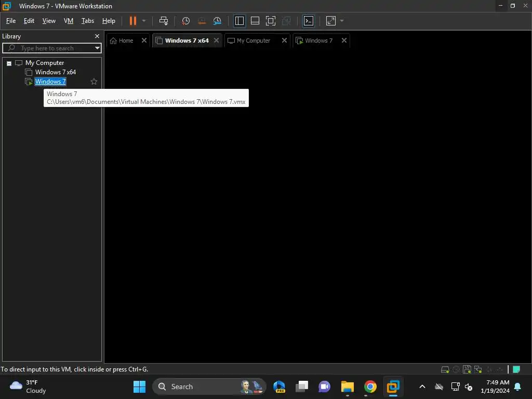Click the network adapter status icon

click(478, 369)
